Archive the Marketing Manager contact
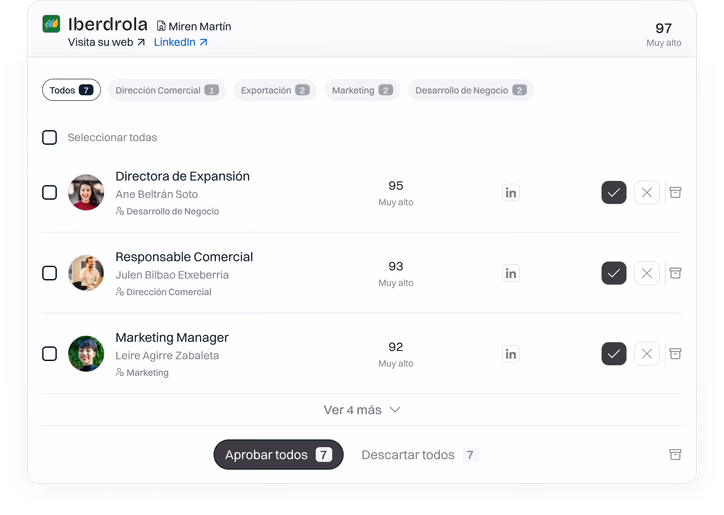The width and height of the screenshot is (724, 515). (x=675, y=354)
